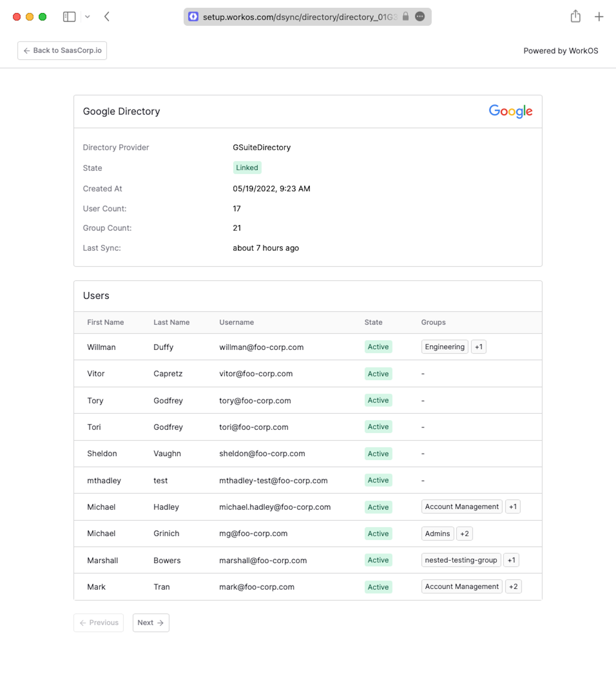Click the Share icon in toolbar
The image size is (616, 685).
pos(575,16)
